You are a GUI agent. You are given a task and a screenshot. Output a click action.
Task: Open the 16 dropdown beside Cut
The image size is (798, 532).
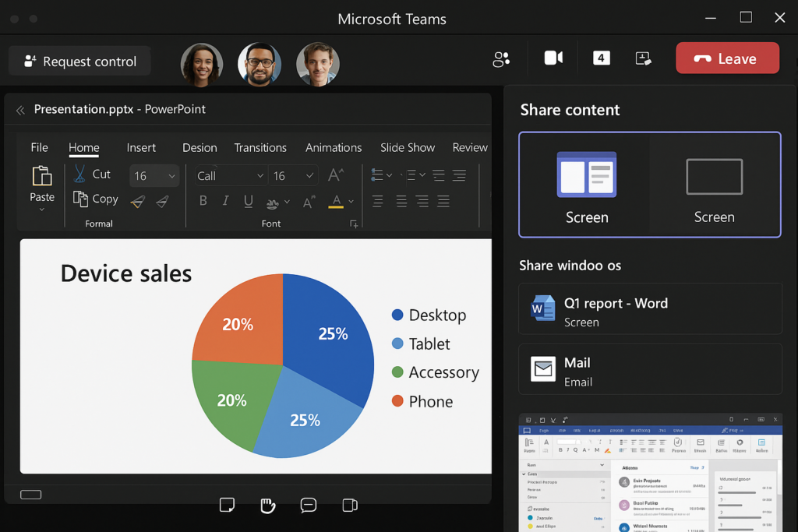click(x=154, y=176)
